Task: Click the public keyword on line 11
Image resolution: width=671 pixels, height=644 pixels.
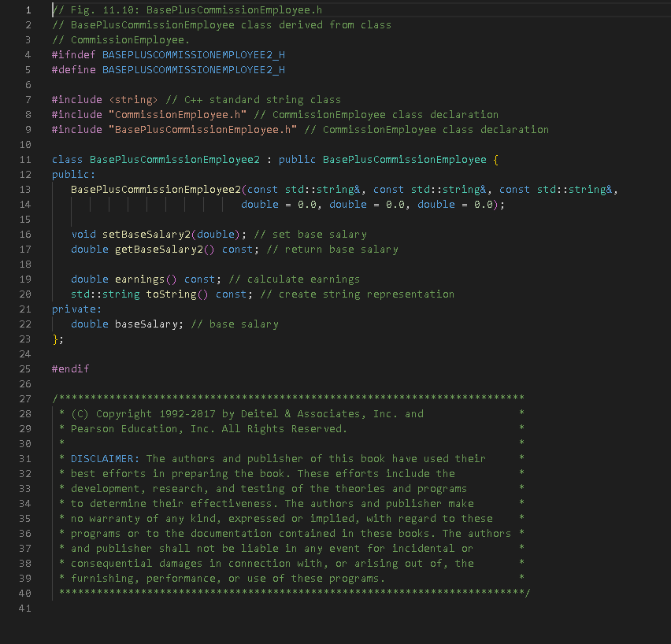Action: coord(297,160)
